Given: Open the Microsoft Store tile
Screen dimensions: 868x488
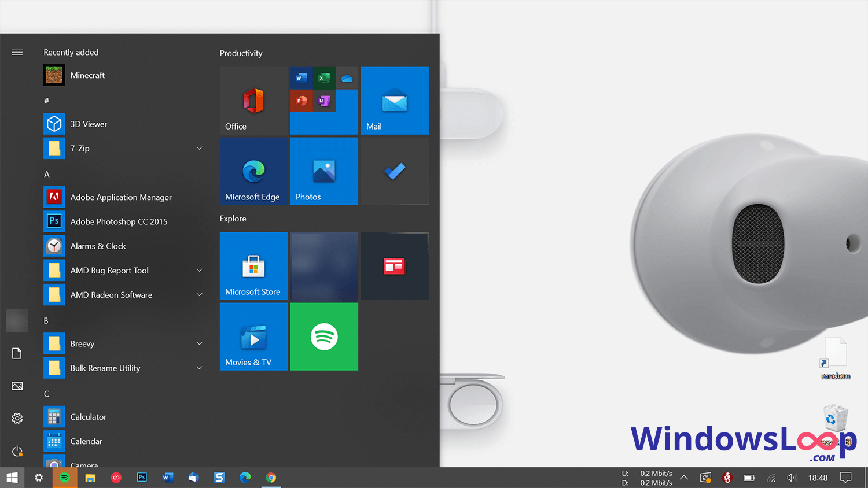Looking at the screenshot, I should coord(253,266).
